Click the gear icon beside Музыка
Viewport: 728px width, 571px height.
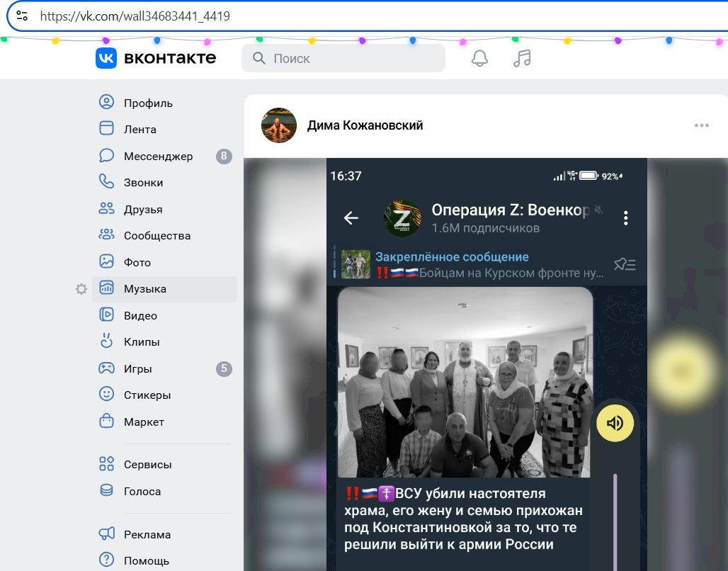(81, 289)
